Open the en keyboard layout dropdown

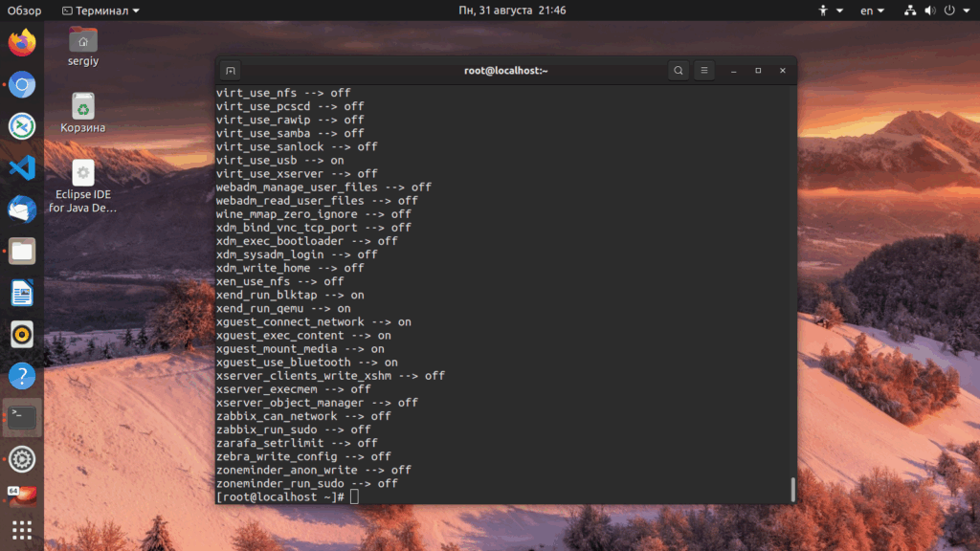pos(872,11)
